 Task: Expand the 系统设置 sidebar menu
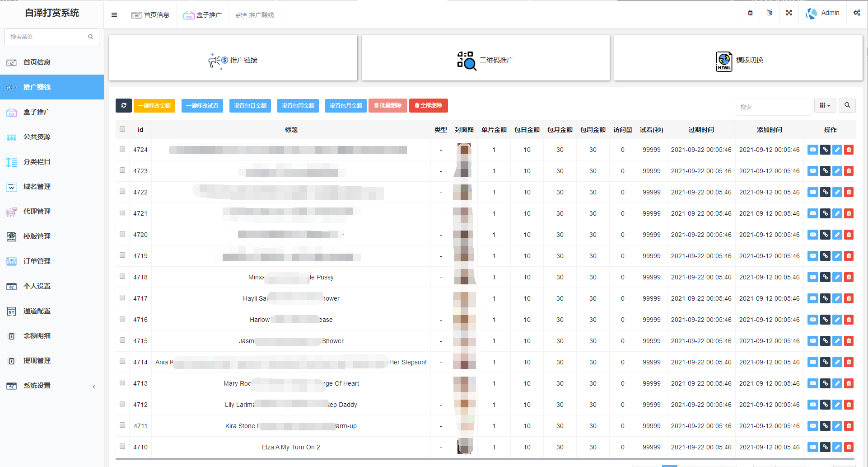coord(52,386)
